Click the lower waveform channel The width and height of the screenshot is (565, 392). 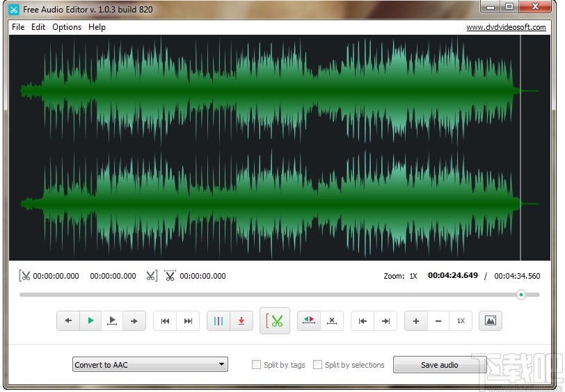280,204
